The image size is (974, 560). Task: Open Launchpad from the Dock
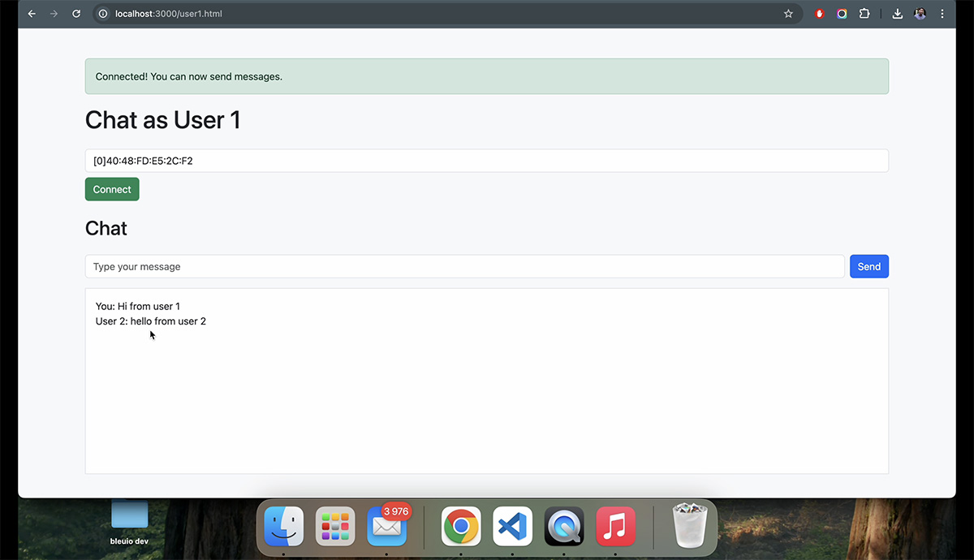coord(335,527)
